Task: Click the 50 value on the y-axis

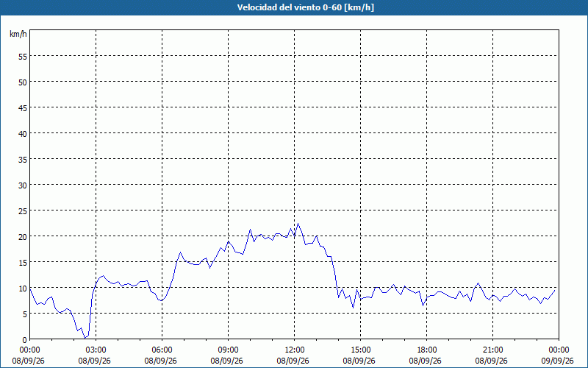Action: 23,82
